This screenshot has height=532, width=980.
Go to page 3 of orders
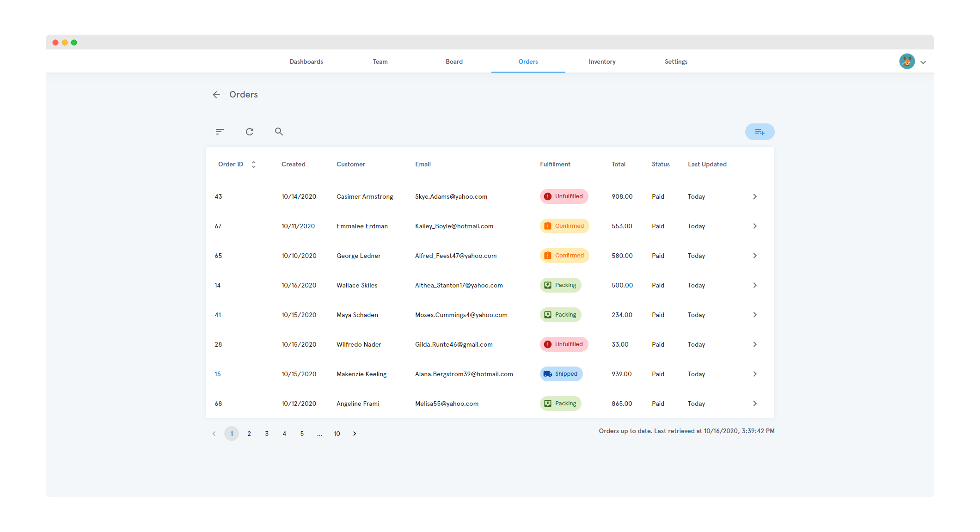click(x=267, y=434)
